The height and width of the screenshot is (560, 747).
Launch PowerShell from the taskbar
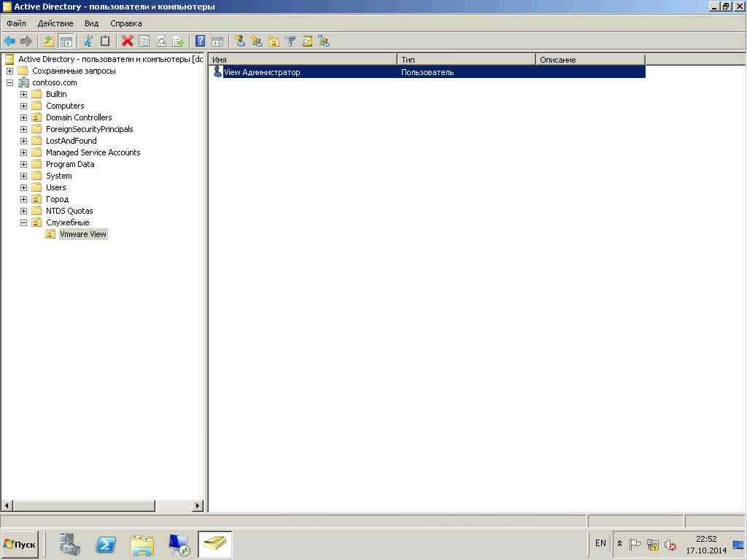(x=106, y=545)
